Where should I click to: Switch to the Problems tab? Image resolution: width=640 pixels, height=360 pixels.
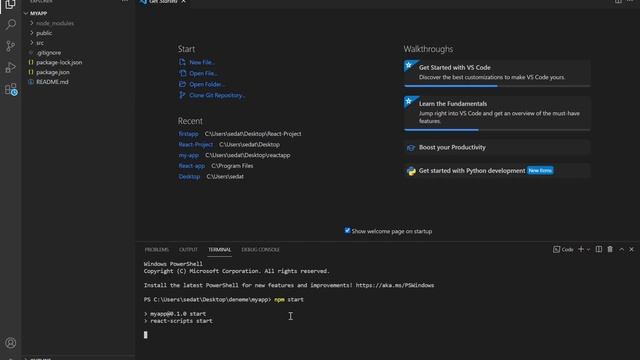pos(156,249)
